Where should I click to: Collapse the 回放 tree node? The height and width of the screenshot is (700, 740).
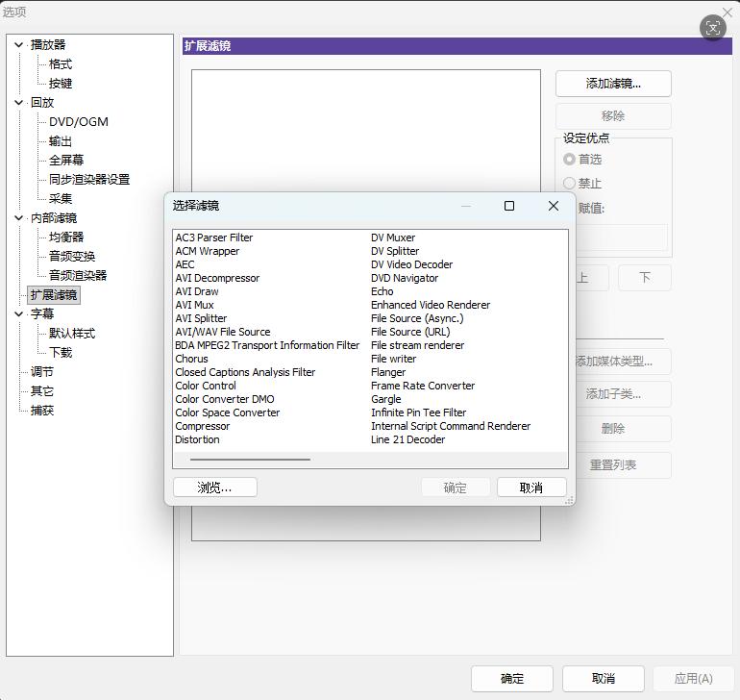coord(19,103)
